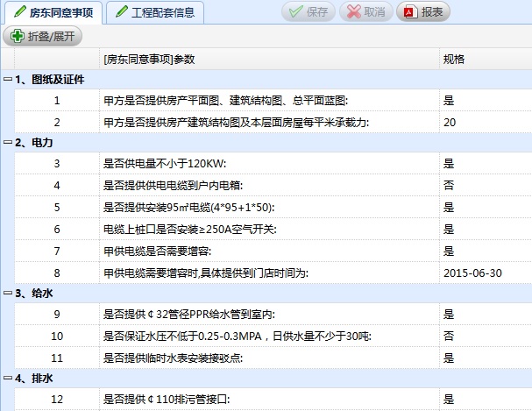Click spec value 是 in row 6
Viewport: 532px width, 411px height.
tap(449, 230)
